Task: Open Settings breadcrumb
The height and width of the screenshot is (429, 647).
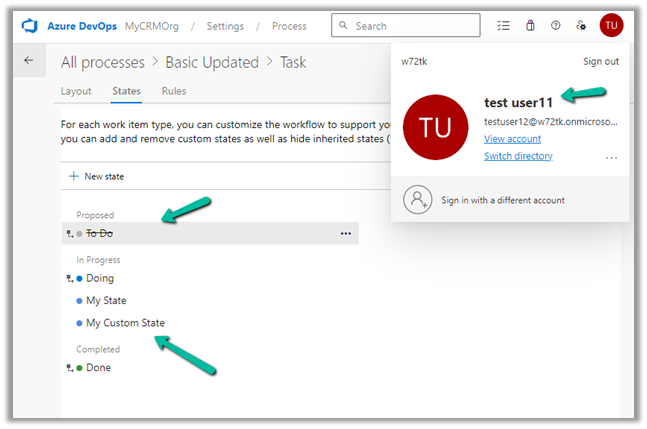Action: point(225,26)
